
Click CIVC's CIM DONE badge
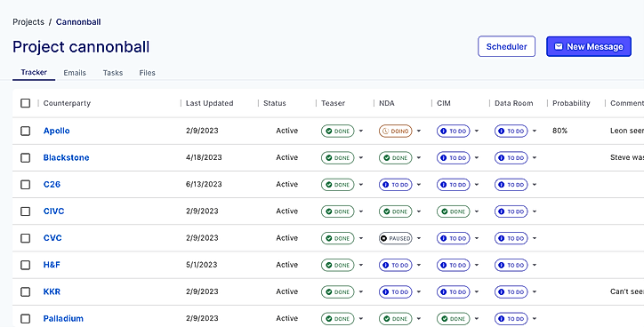tap(453, 211)
